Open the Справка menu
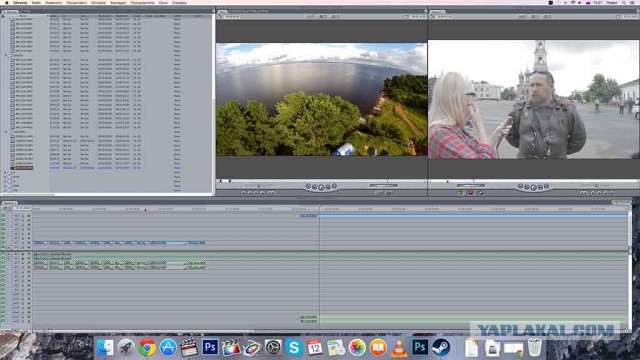The height and width of the screenshot is (360, 640). pyautogui.click(x=179, y=2)
